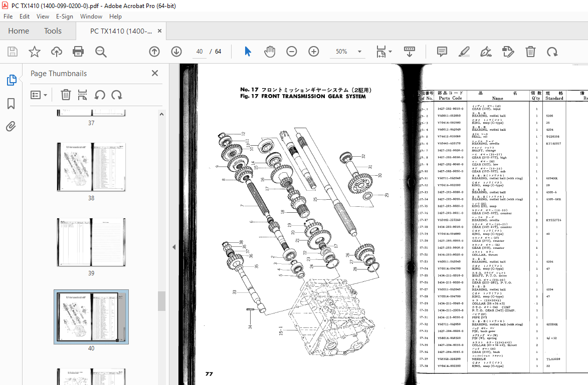The height and width of the screenshot is (385, 588).
Task: Choose the Selection arrow tool
Action: [x=248, y=52]
